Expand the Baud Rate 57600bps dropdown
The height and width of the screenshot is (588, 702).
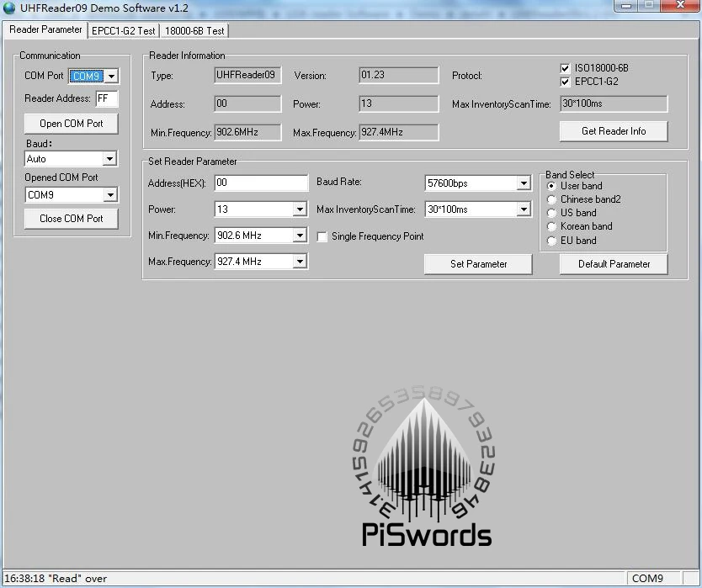click(x=524, y=183)
